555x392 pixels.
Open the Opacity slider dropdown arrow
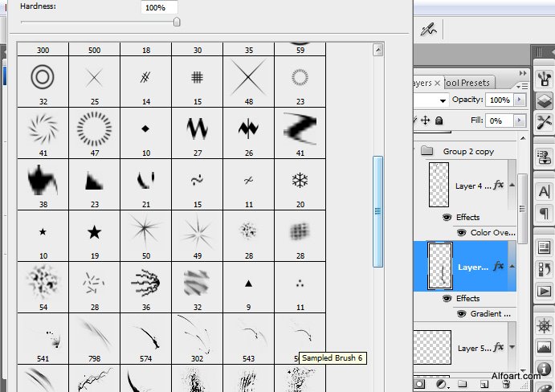[x=520, y=100]
